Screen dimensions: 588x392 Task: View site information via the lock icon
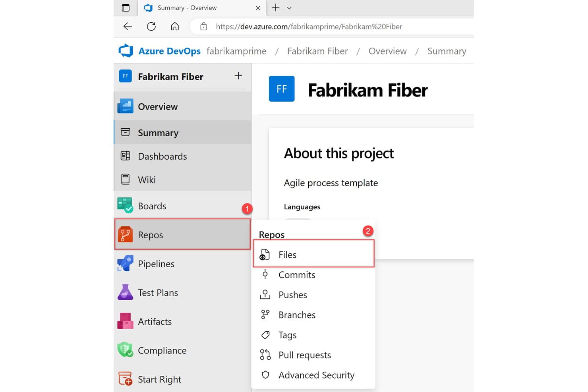point(204,27)
